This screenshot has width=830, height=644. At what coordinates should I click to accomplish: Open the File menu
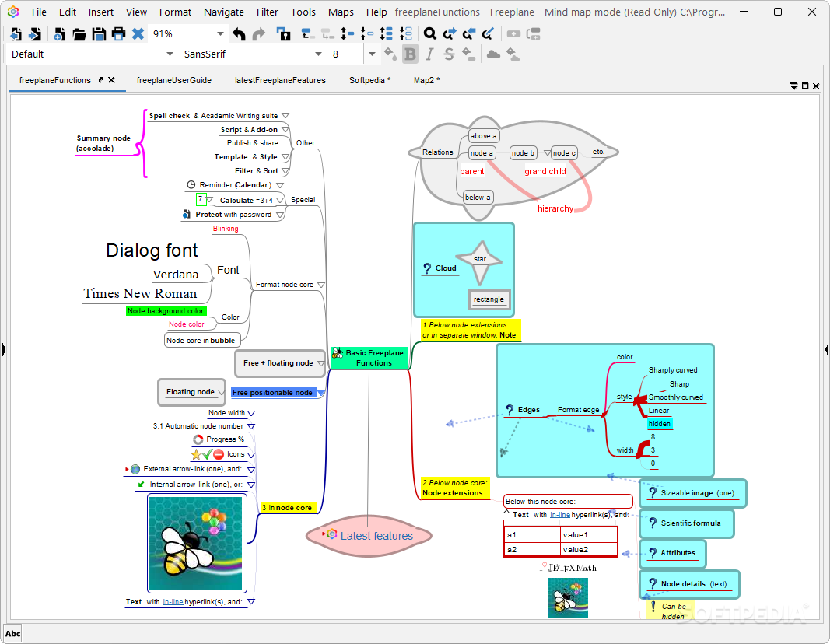point(39,12)
